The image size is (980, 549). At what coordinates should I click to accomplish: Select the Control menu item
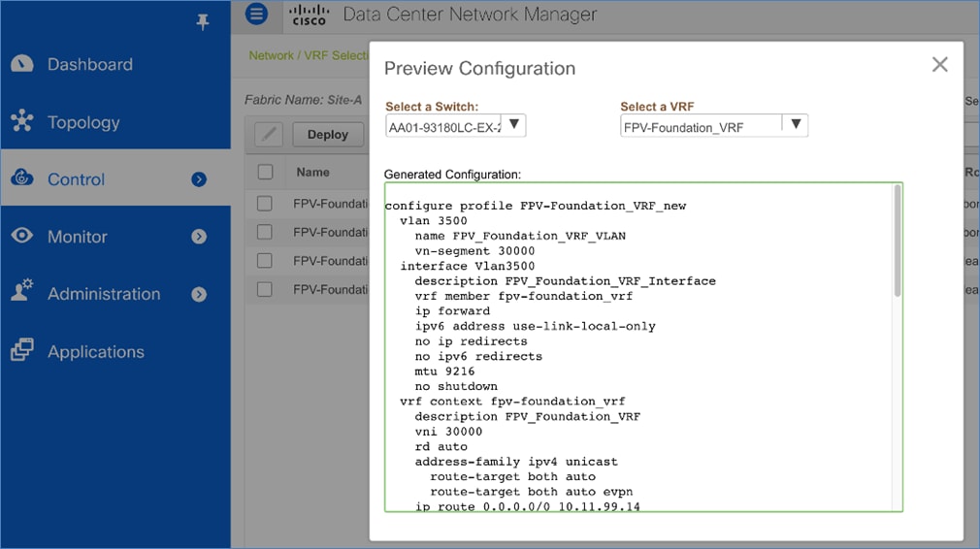point(77,179)
